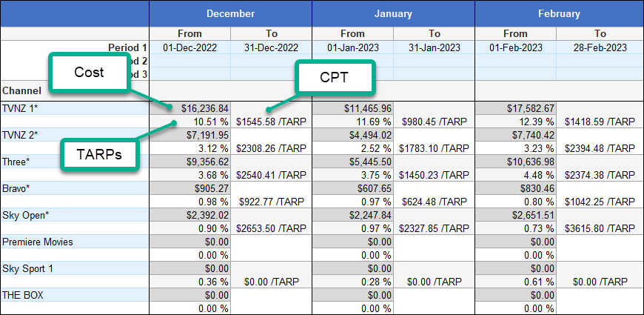Click Bravo January cost $607.65
This screenshot has width=644, height=315.
(x=352, y=188)
